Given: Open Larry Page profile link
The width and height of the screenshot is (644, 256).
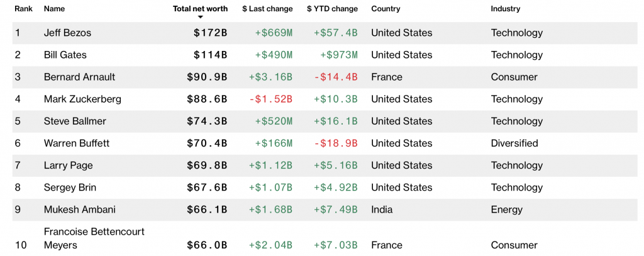Looking at the screenshot, I should (68, 165).
